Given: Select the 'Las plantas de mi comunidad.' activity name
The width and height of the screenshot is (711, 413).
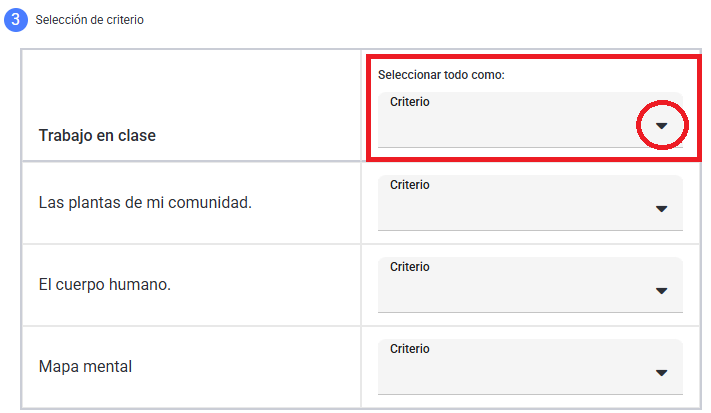Looking at the screenshot, I should [x=145, y=203].
